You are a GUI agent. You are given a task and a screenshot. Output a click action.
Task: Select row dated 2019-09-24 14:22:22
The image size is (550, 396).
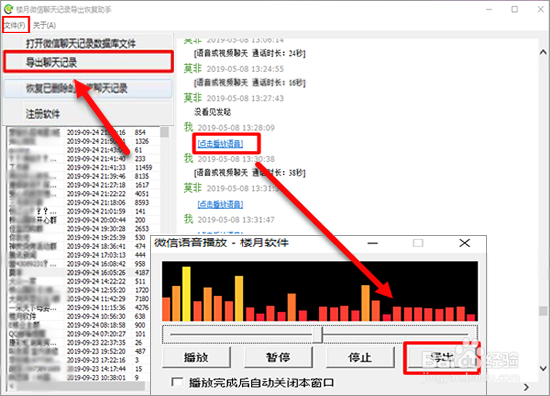[79, 281]
